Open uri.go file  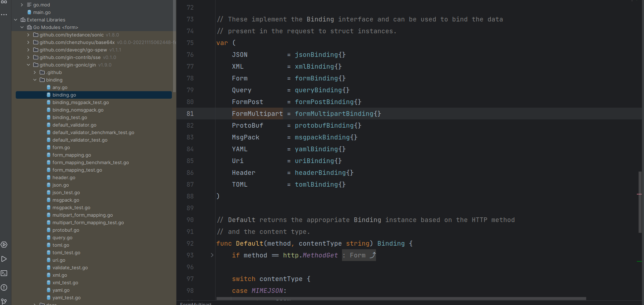59,260
